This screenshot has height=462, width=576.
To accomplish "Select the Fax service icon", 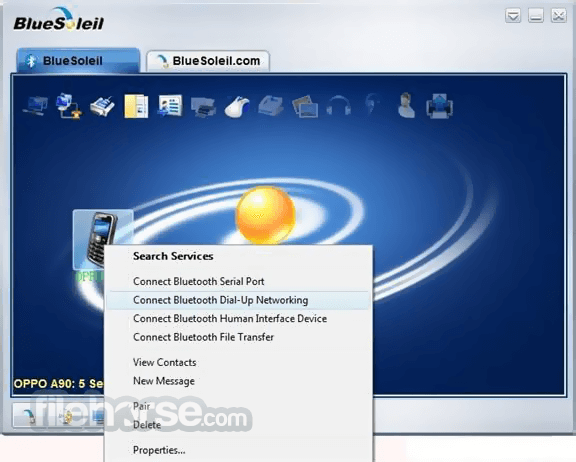I will 271,106.
